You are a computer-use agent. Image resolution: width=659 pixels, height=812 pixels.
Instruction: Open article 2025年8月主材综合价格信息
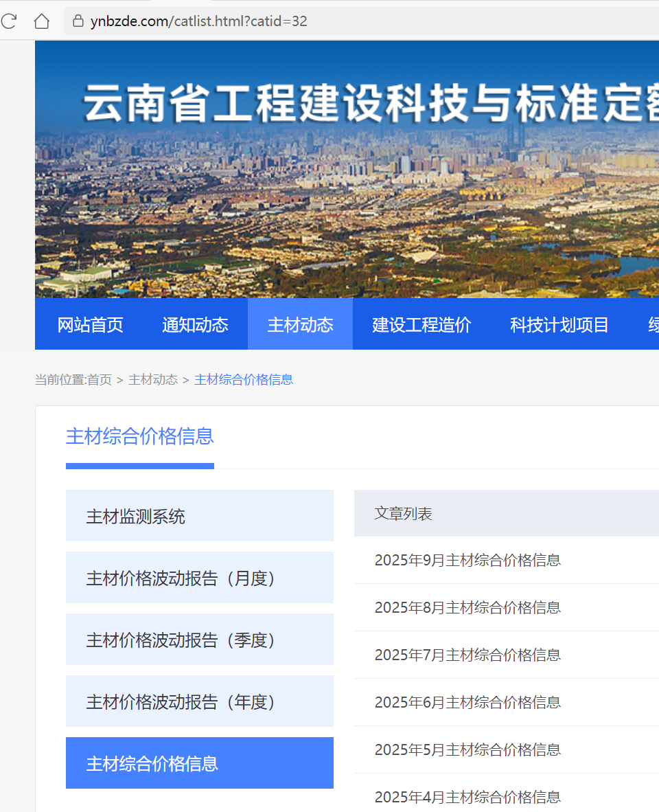point(467,607)
